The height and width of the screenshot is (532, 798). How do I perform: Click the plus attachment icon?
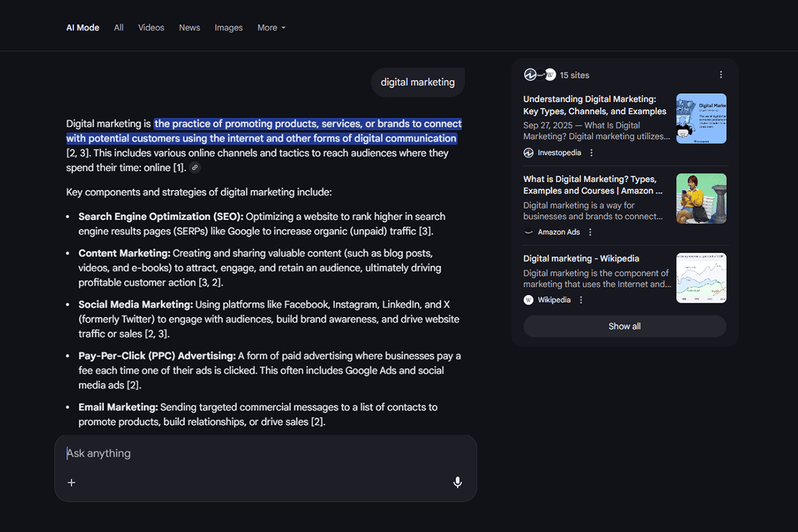[x=72, y=483]
